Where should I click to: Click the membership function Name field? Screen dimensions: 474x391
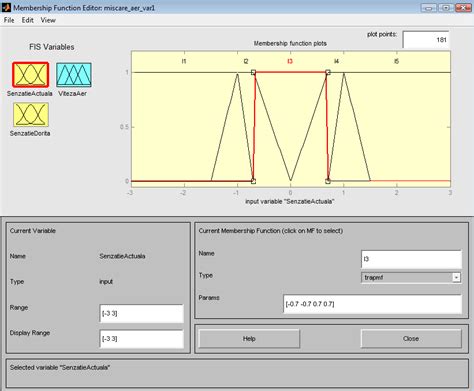[x=411, y=259]
